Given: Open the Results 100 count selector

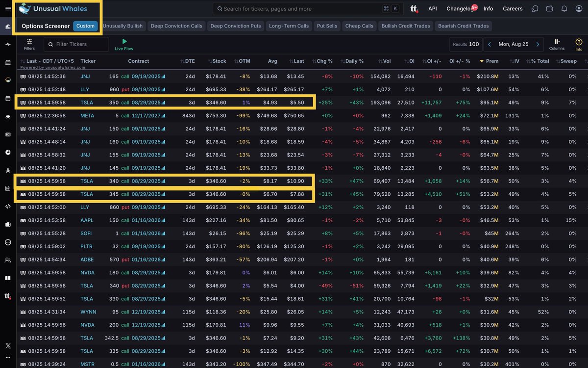Looking at the screenshot, I should pos(466,44).
